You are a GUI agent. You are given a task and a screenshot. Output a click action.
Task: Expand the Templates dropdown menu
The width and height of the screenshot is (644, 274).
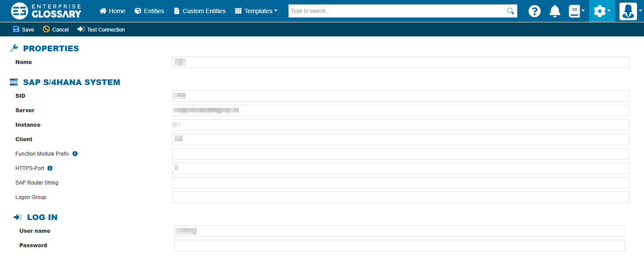click(x=256, y=11)
